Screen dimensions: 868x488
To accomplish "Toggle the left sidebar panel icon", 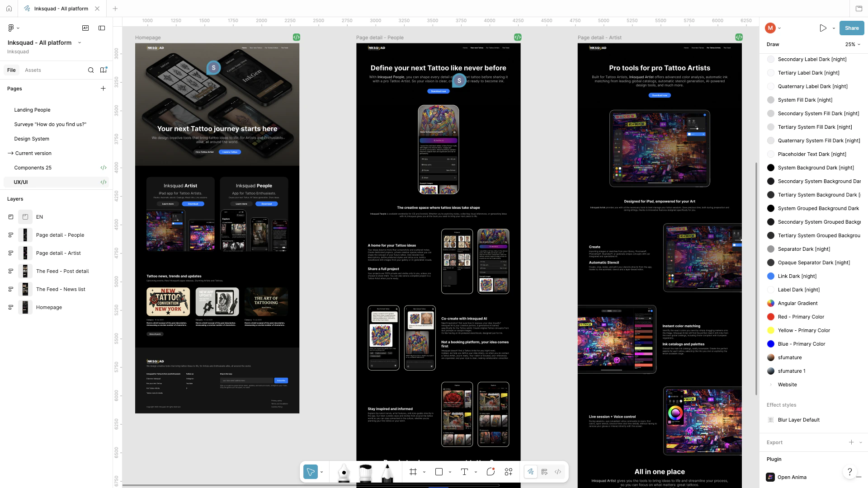I will point(102,28).
